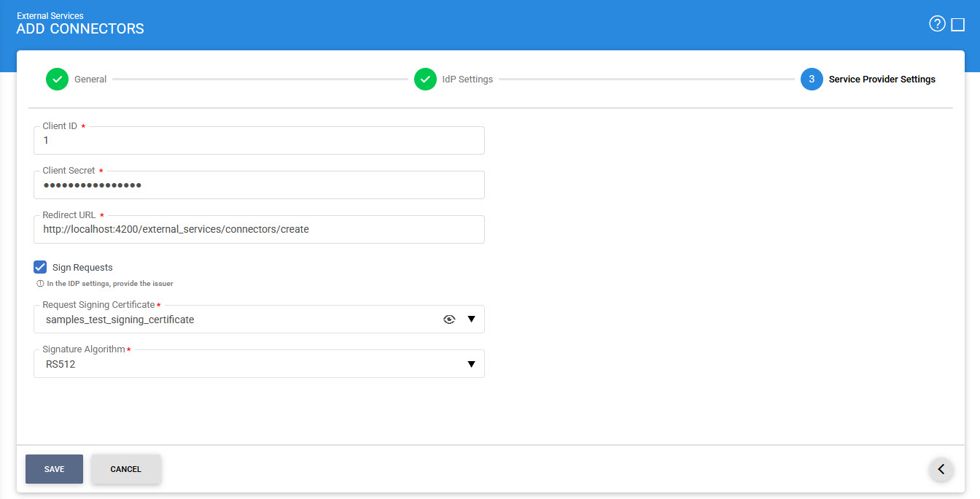Open the help question mark icon
Image resolution: width=980 pixels, height=499 pixels.
tap(936, 24)
